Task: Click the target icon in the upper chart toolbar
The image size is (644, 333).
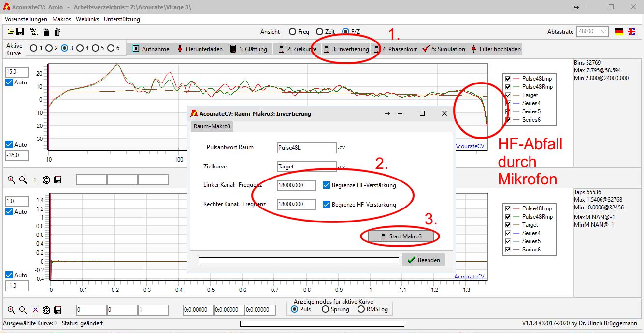Action: click(46, 180)
